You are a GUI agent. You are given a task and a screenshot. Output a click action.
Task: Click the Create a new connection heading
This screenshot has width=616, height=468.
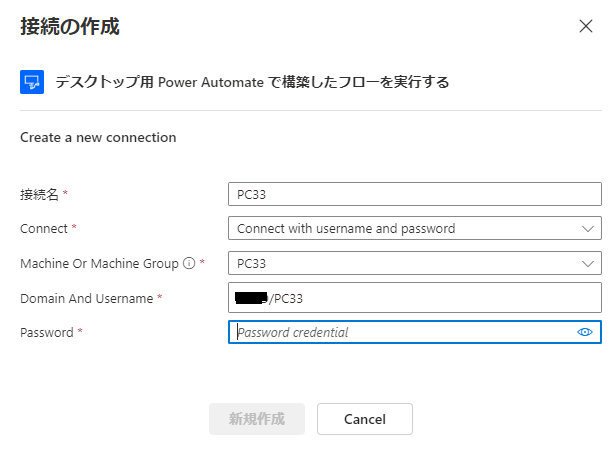98,138
